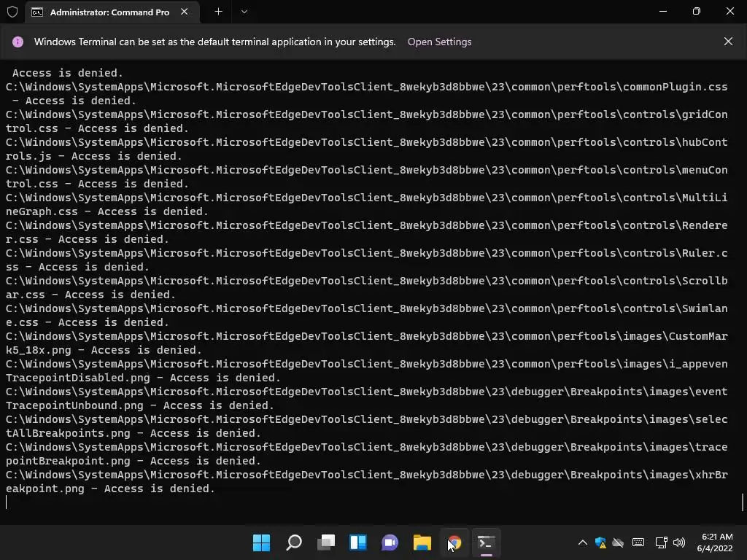747x560 pixels.
Task: Open the Windows Start menu
Action: tap(261, 542)
